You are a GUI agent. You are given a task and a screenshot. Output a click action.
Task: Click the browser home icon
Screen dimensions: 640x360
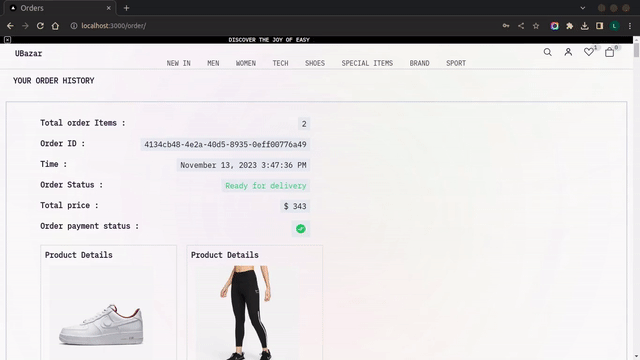pyautogui.click(x=55, y=26)
